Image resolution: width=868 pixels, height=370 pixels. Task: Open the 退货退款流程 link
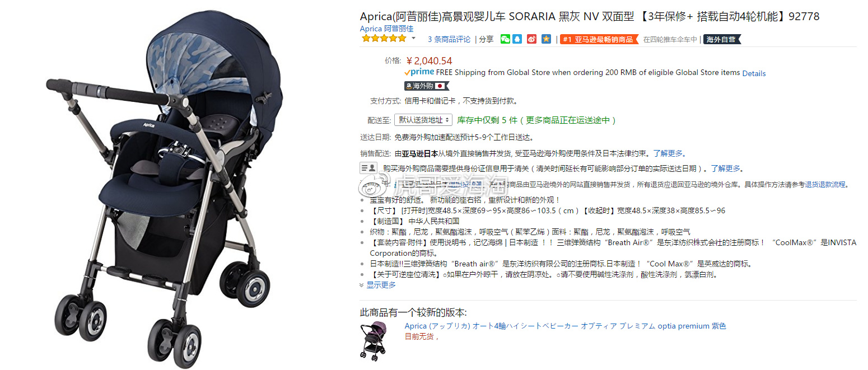click(x=825, y=184)
